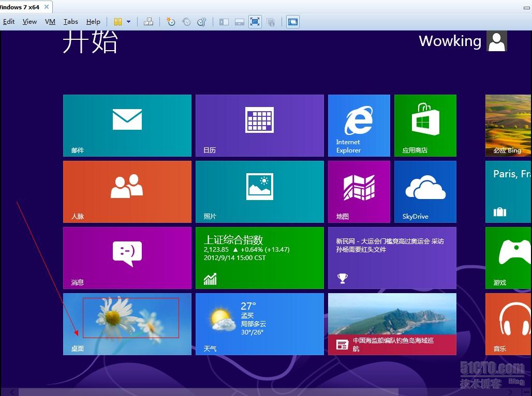The height and width of the screenshot is (396, 532).
Task: Open the Messaging (消息) tile
Action: coord(127,257)
